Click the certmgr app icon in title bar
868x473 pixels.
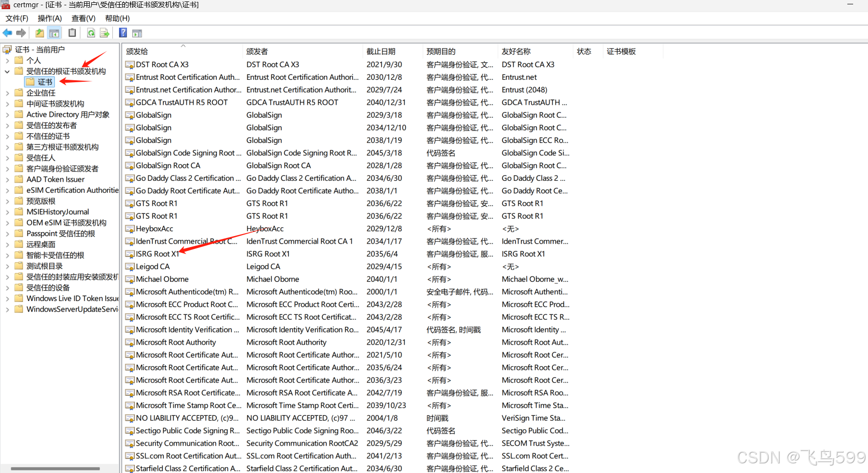pyautogui.click(x=5, y=5)
